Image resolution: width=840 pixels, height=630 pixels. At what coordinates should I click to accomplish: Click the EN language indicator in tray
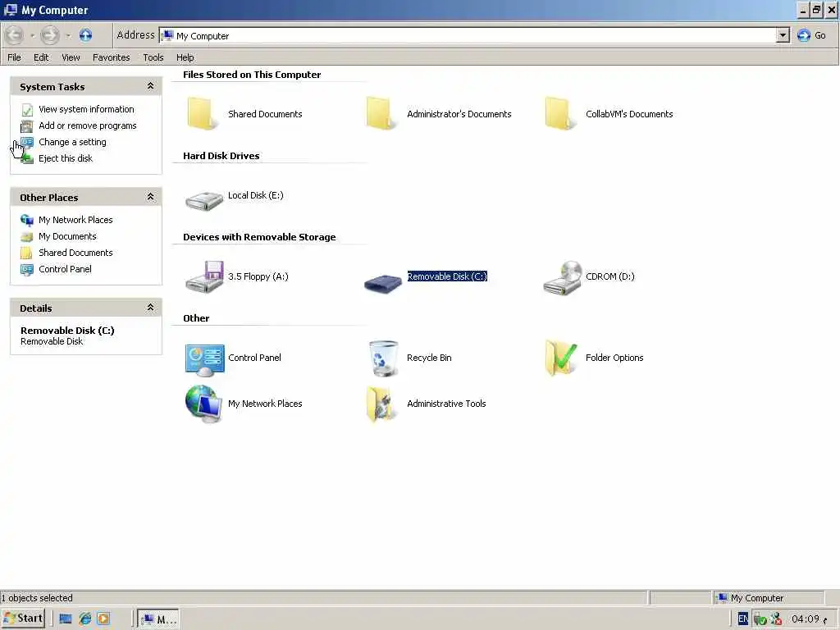click(742, 619)
